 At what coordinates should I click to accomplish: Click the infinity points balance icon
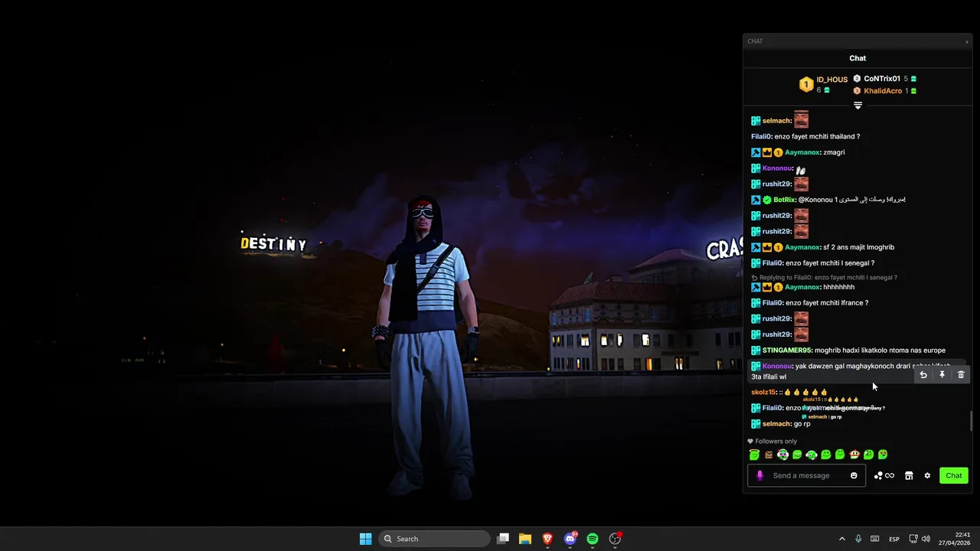(890, 475)
